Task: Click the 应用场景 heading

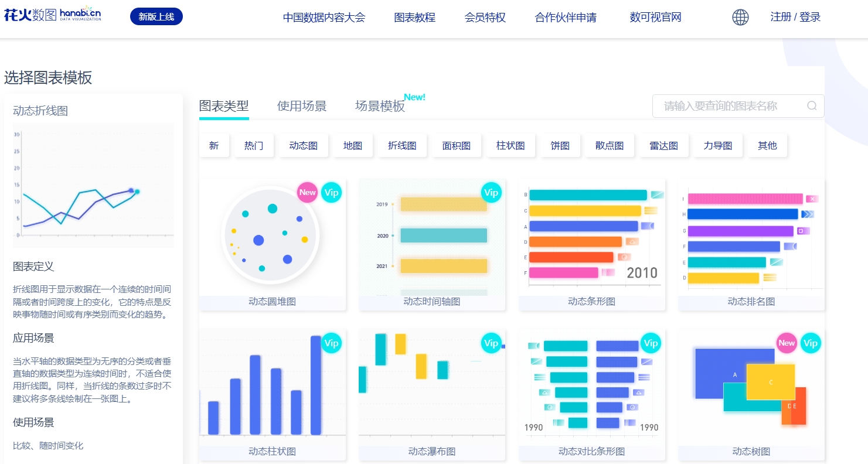Action: pos(33,338)
